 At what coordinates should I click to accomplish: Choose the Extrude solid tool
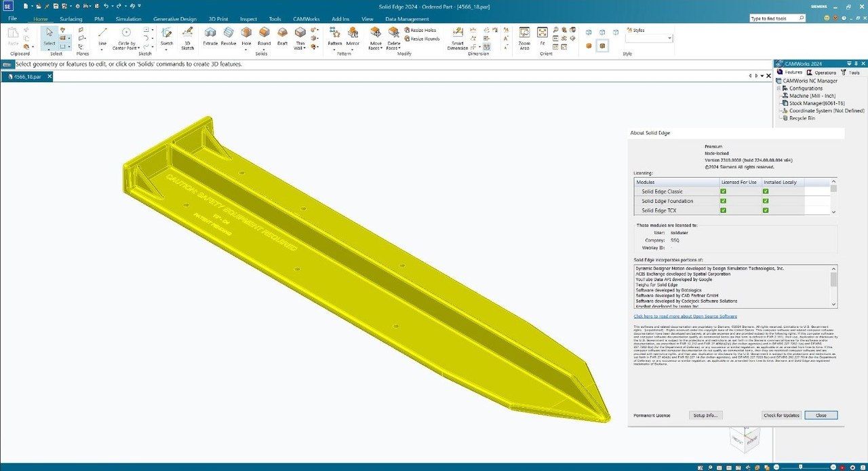pyautogui.click(x=210, y=37)
